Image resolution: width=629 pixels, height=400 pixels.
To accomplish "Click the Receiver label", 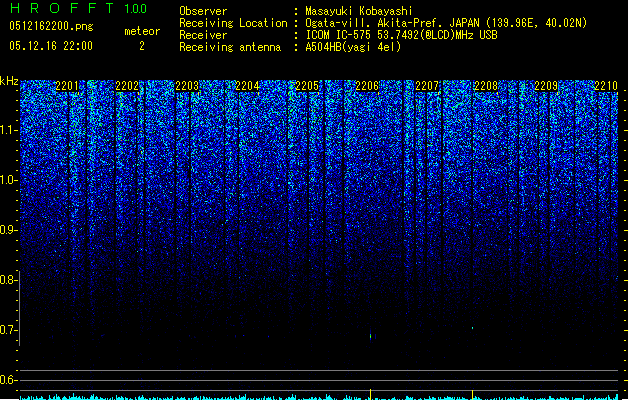I will (203, 35).
